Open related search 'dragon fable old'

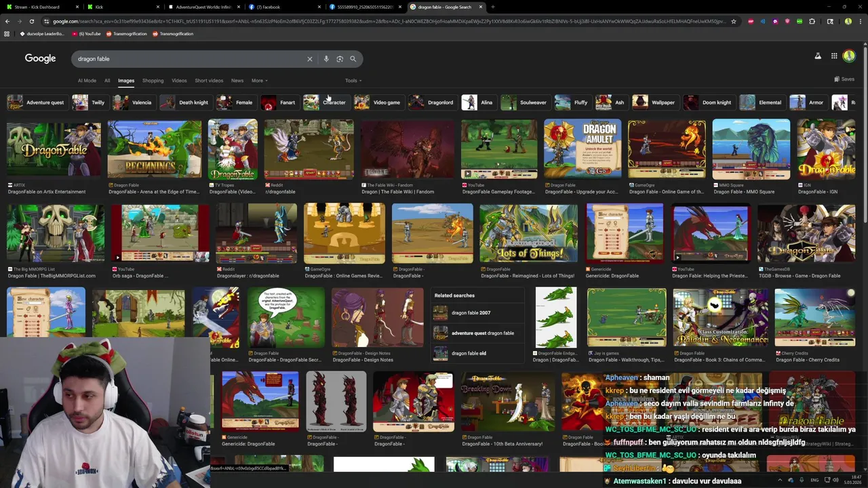coord(478,353)
